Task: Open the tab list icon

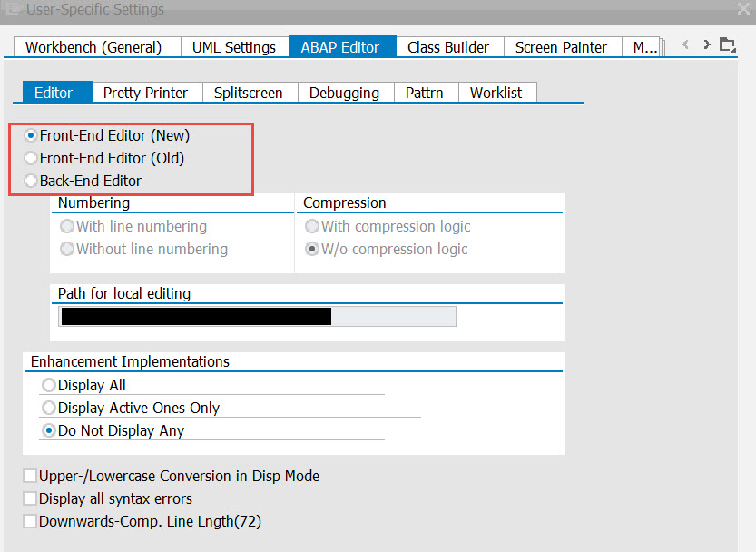Action: click(728, 44)
